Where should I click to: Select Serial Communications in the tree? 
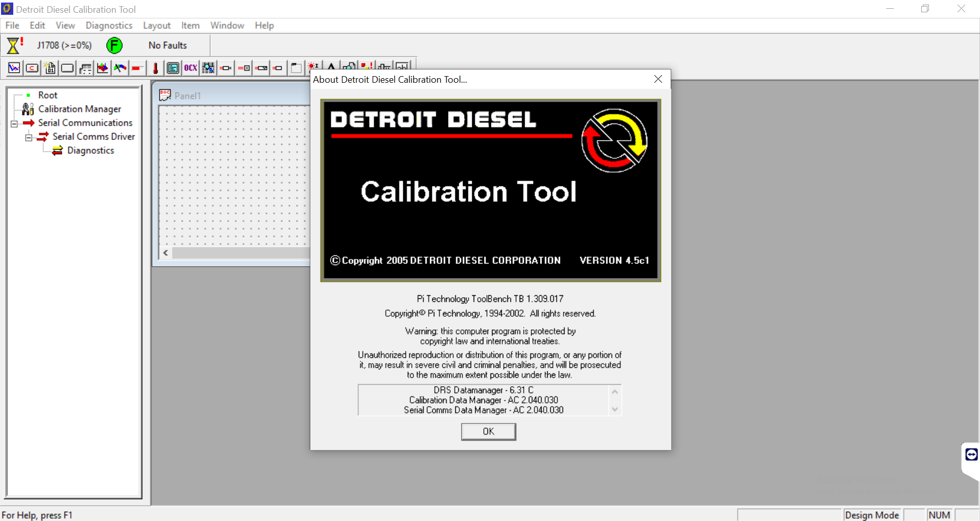point(85,123)
